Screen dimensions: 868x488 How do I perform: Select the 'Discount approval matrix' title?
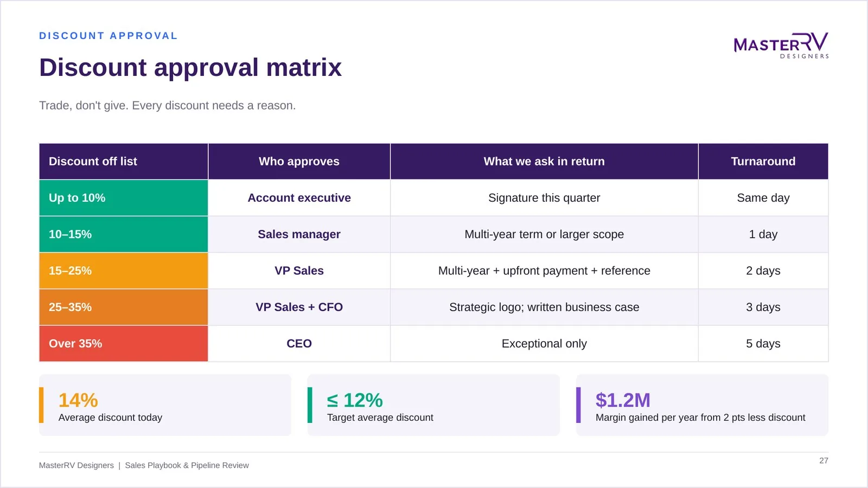coord(190,68)
